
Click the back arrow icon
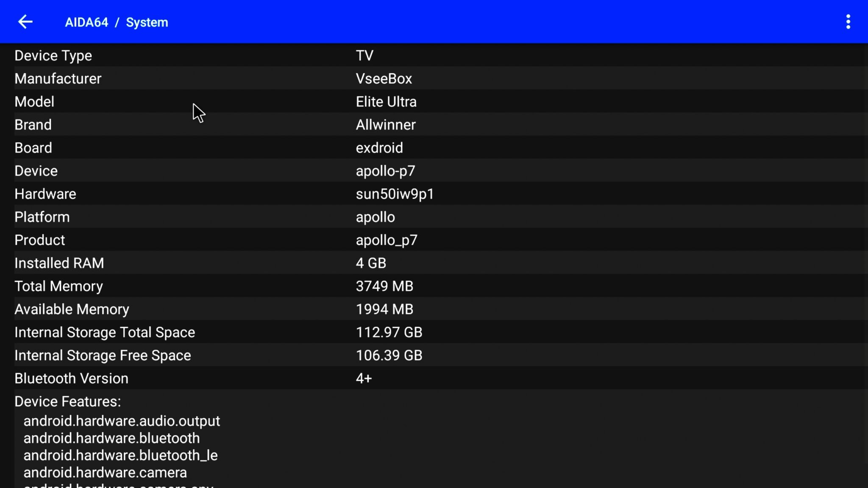coord(25,22)
